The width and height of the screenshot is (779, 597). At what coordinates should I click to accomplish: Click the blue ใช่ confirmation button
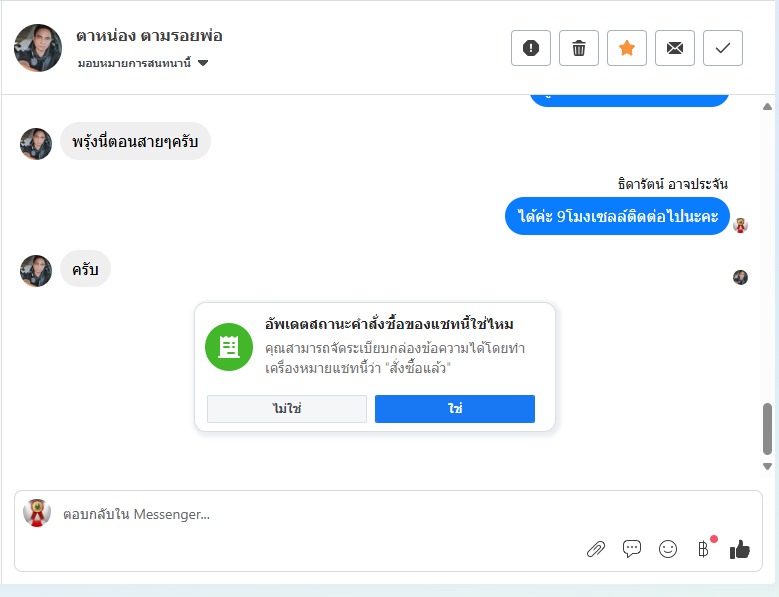(x=455, y=409)
